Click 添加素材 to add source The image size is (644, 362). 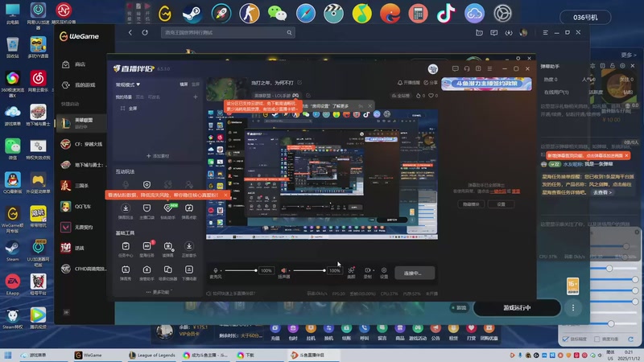coord(158,156)
